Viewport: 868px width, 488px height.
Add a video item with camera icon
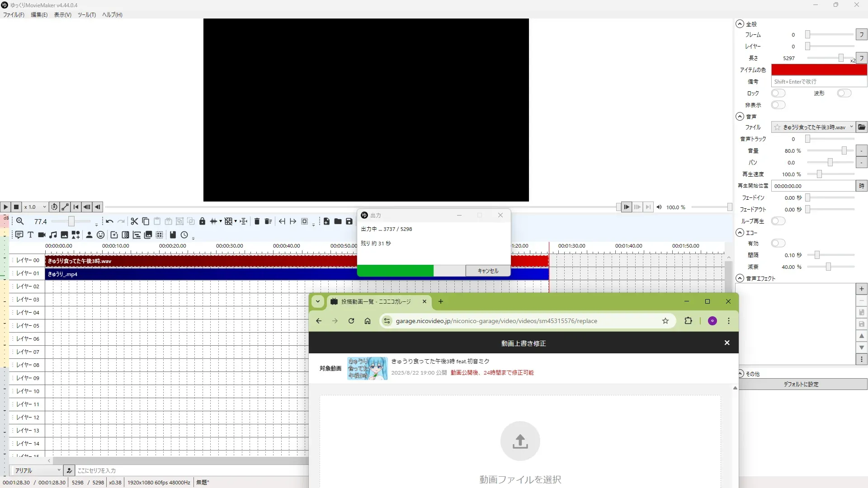[x=42, y=235]
